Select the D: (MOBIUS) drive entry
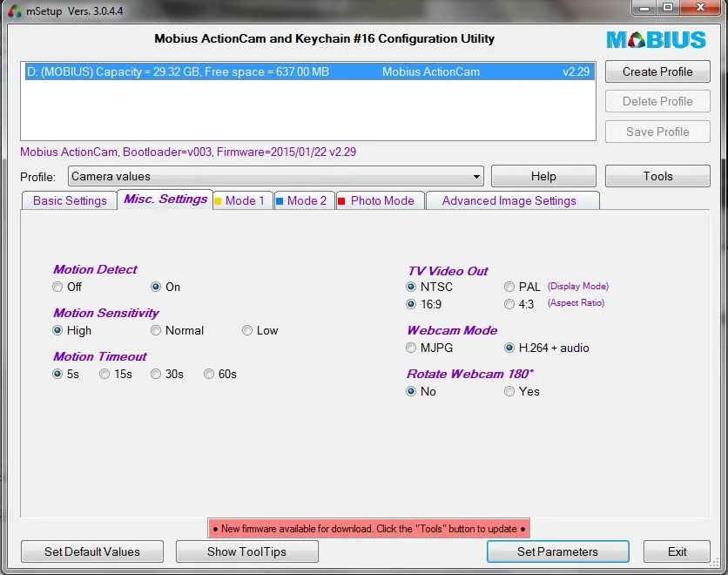The width and height of the screenshot is (728, 575). [309, 72]
